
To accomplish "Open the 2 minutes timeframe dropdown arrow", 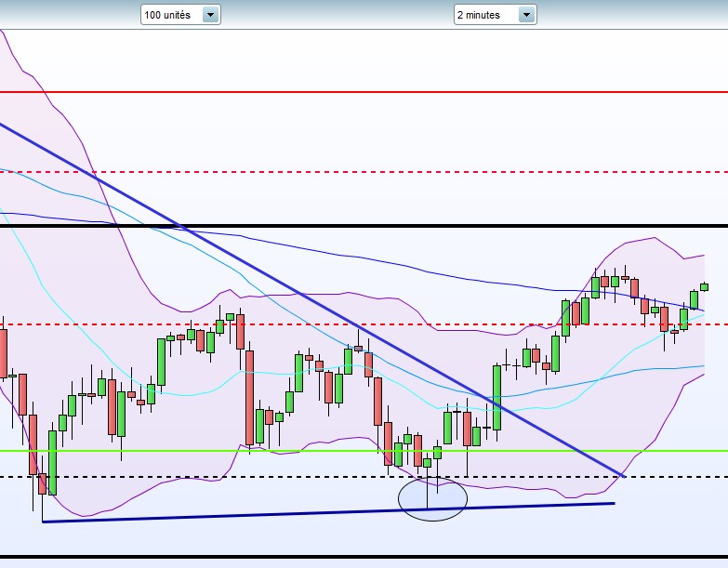I will [526, 15].
